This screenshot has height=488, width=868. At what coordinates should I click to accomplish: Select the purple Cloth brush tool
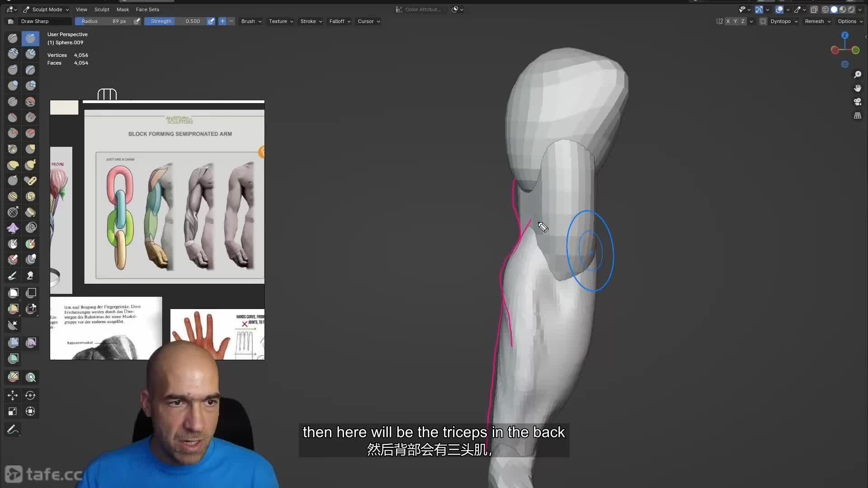point(13,228)
